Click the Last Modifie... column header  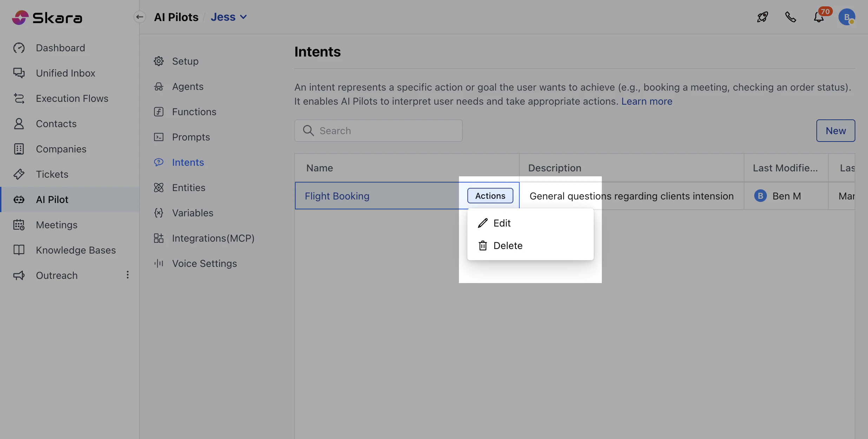point(786,168)
